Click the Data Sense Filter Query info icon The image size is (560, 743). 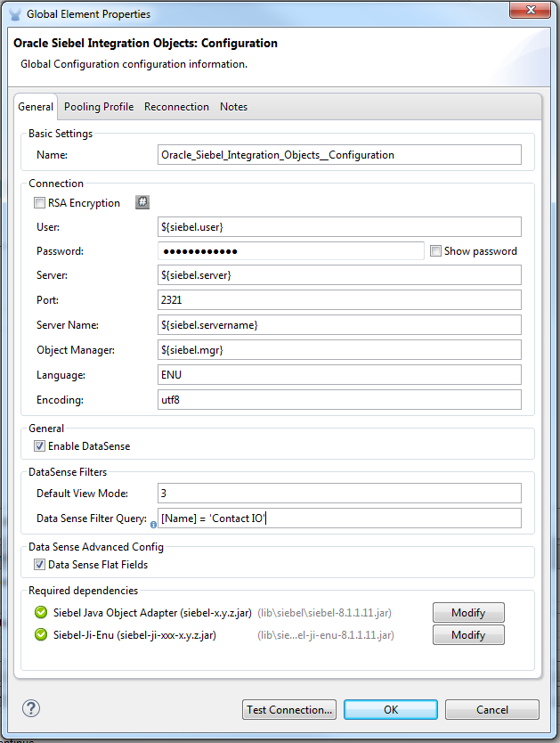tap(153, 525)
